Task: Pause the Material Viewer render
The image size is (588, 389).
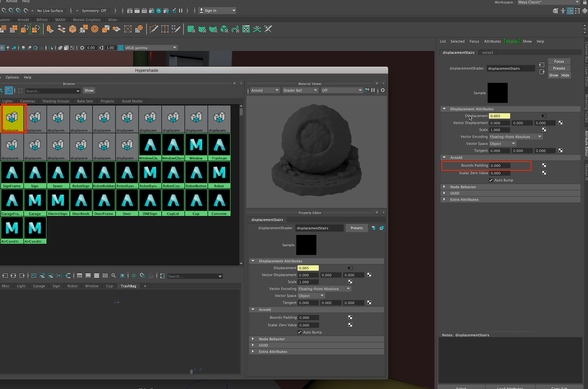Action: tap(373, 90)
